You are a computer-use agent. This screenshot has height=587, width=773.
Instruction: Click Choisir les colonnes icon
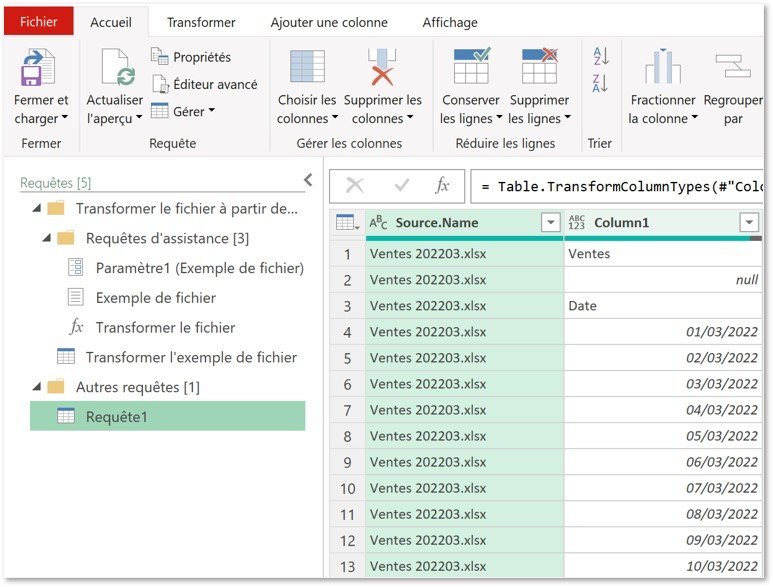click(307, 66)
